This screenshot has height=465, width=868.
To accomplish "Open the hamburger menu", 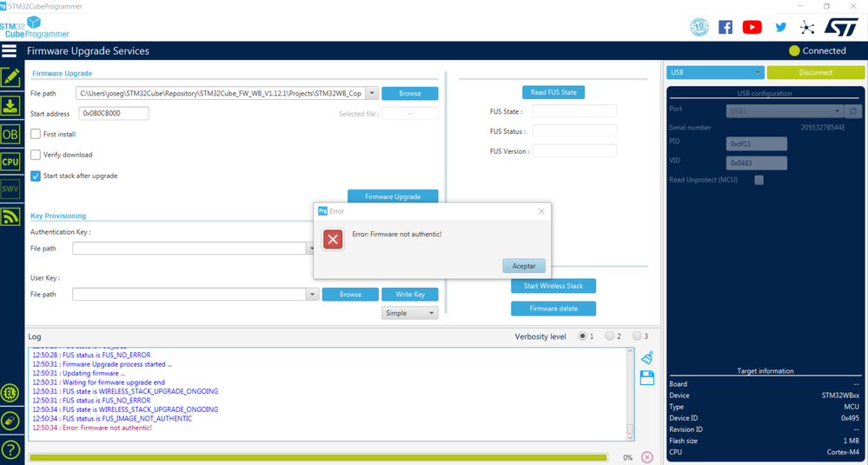I will point(10,50).
